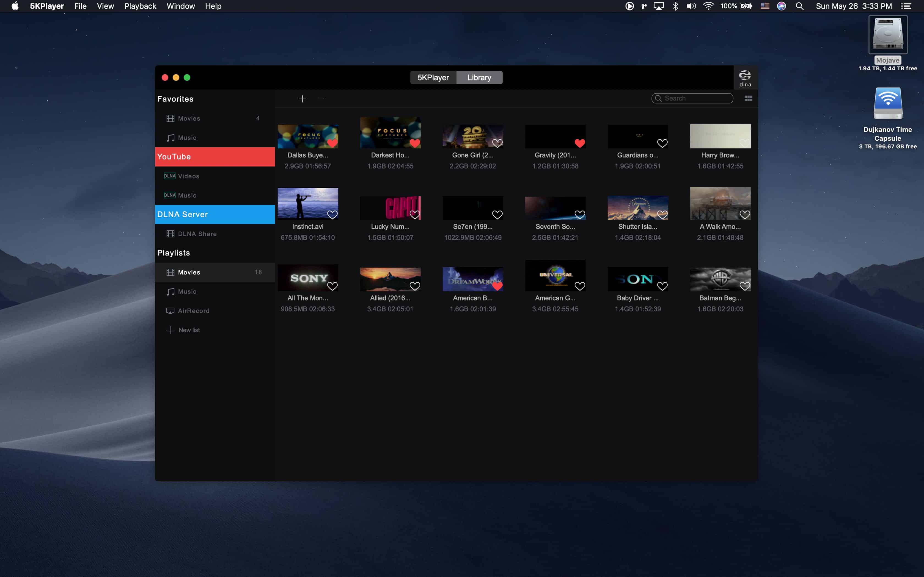This screenshot has height=577, width=924.
Task: Click the DLNA share icon in sidebar
Action: click(x=170, y=233)
